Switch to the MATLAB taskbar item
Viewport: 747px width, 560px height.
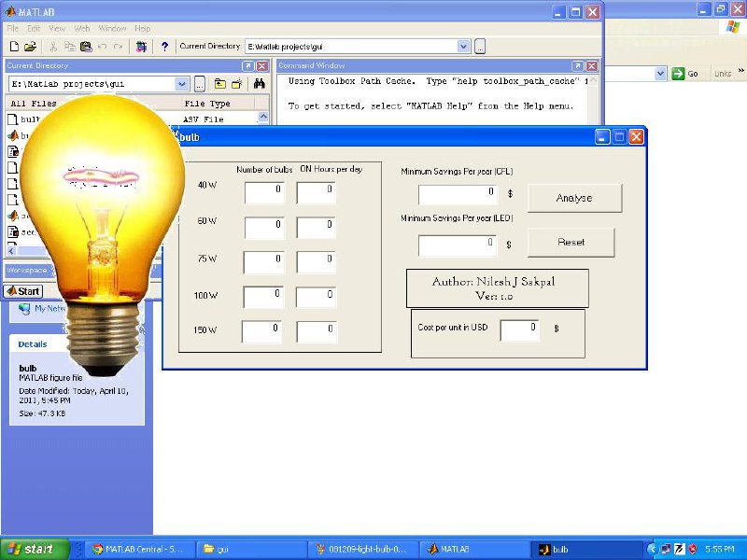pyautogui.click(x=473, y=550)
